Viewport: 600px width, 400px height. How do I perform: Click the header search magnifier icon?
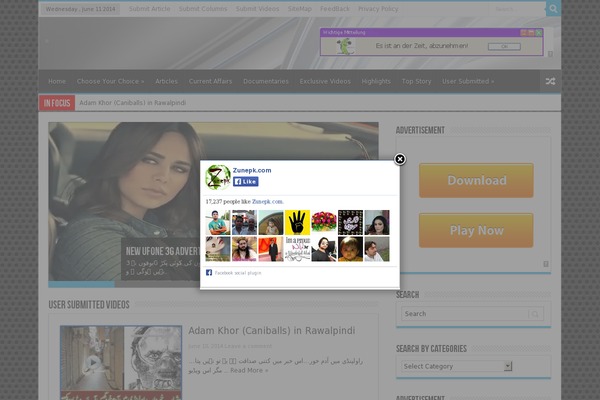point(553,8)
